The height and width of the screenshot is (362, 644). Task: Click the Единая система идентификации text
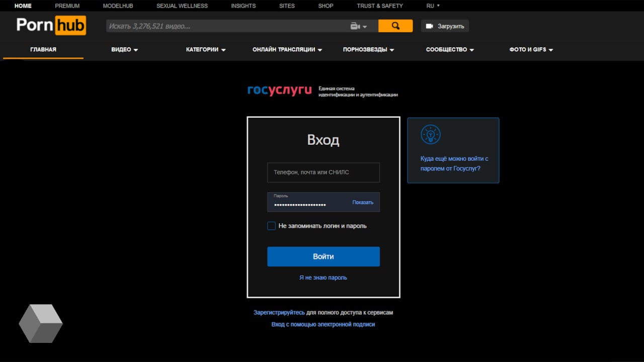[x=358, y=92]
